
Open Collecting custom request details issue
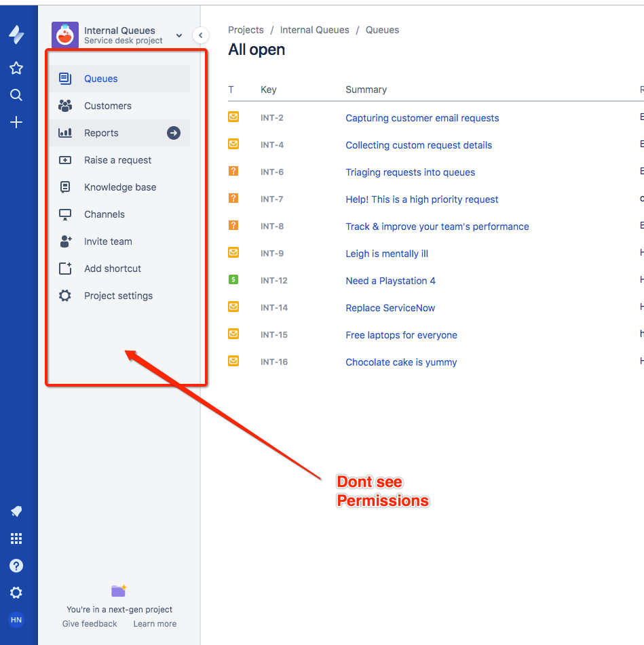[419, 145]
